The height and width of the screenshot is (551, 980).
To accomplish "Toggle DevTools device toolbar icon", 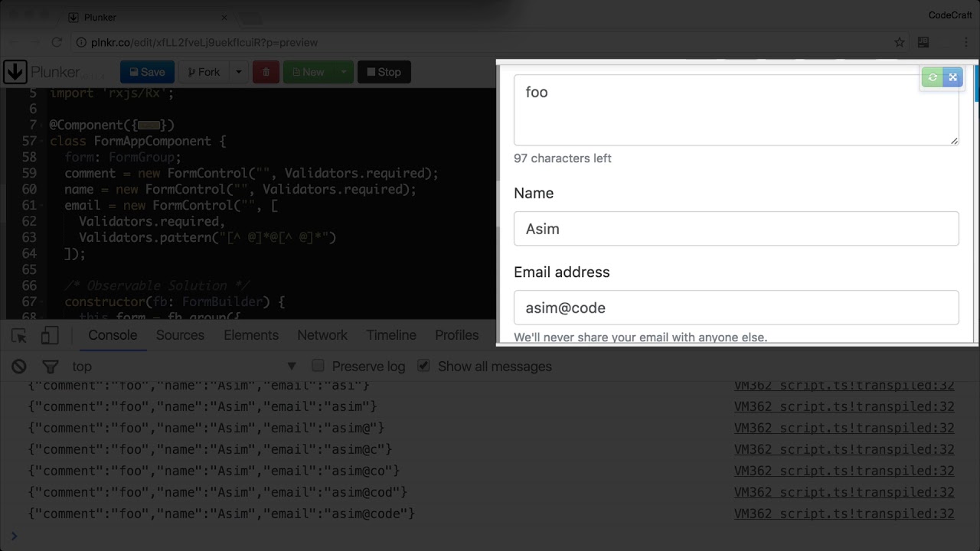I will click(50, 335).
